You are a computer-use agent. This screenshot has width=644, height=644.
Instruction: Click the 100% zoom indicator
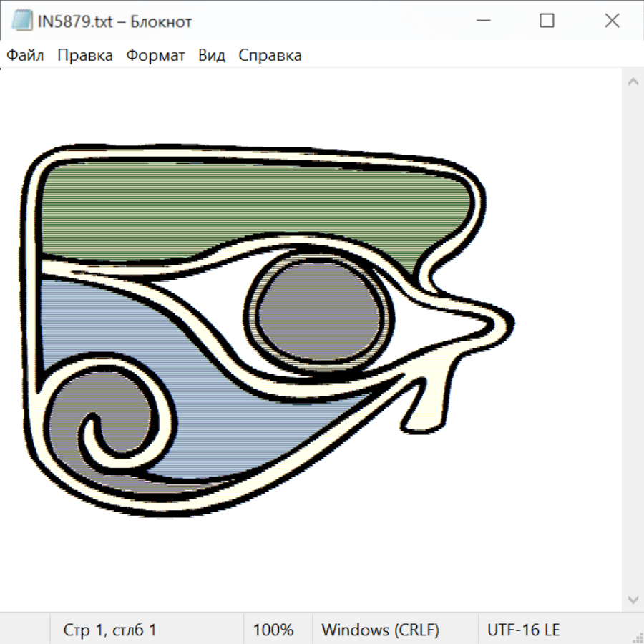pyautogui.click(x=273, y=630)
